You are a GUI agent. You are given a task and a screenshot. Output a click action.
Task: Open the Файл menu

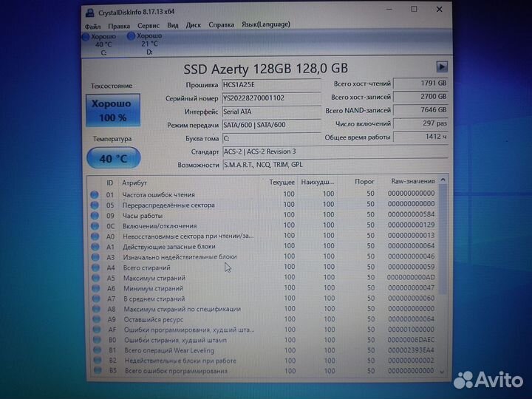click(93, 24)
